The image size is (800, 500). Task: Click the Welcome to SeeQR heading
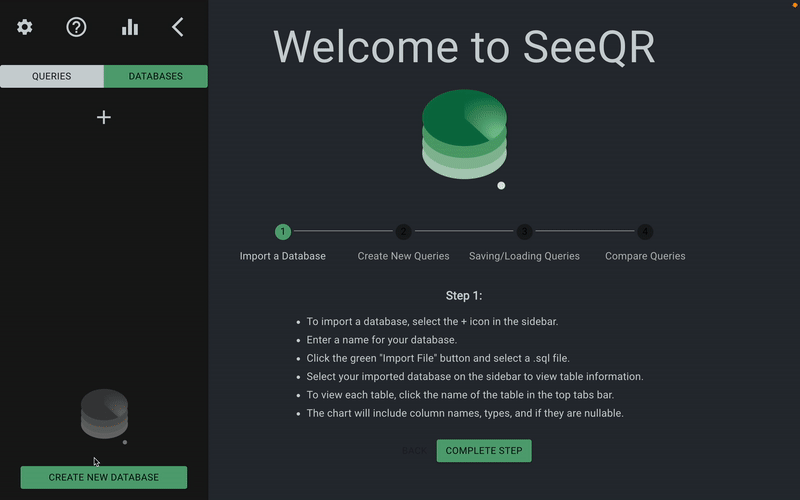[x=464, y=47]
